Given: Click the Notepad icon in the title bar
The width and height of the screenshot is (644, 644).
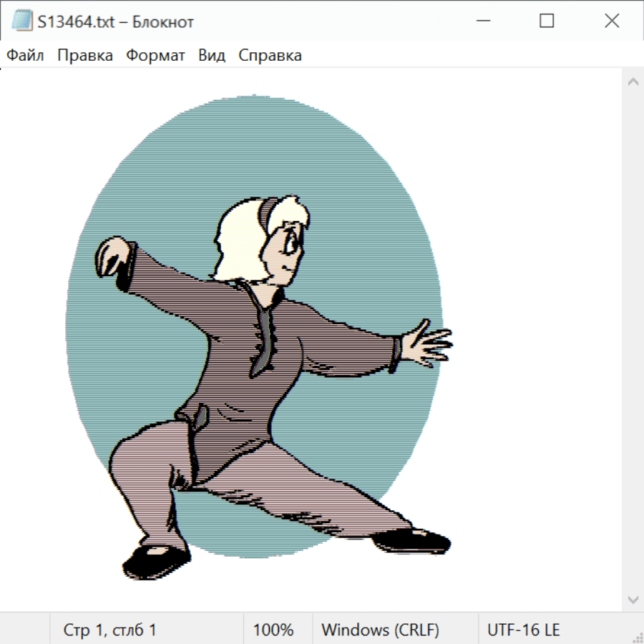Looking at the screenshot, I should tap(22, 21).
